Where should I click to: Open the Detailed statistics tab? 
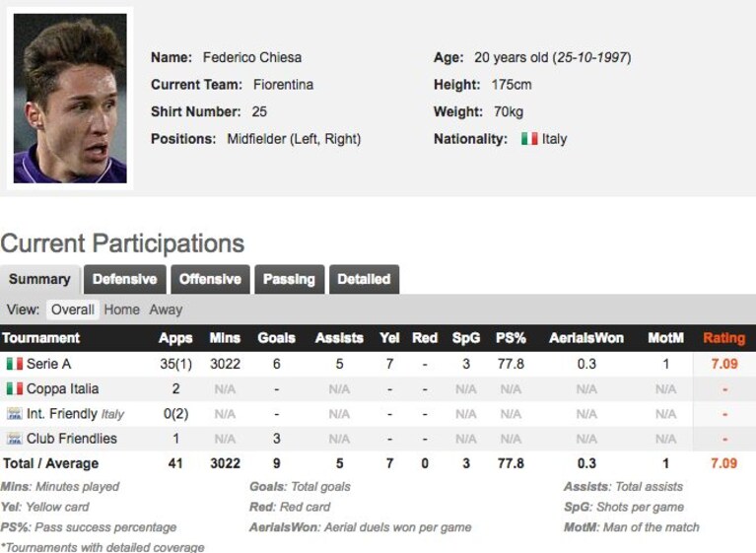[x=364, y=279]
